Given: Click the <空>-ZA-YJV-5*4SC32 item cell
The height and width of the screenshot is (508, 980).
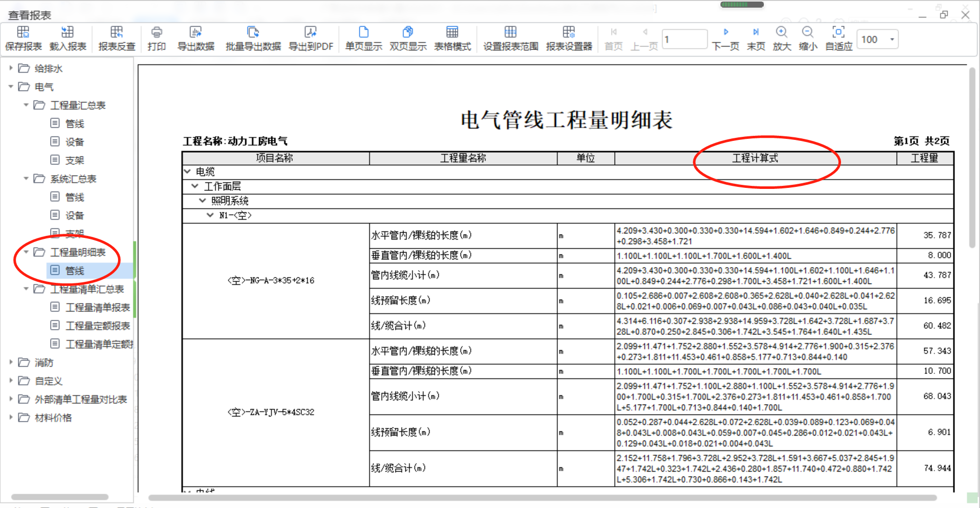Looking at the screenshot, I should [276, 413].
